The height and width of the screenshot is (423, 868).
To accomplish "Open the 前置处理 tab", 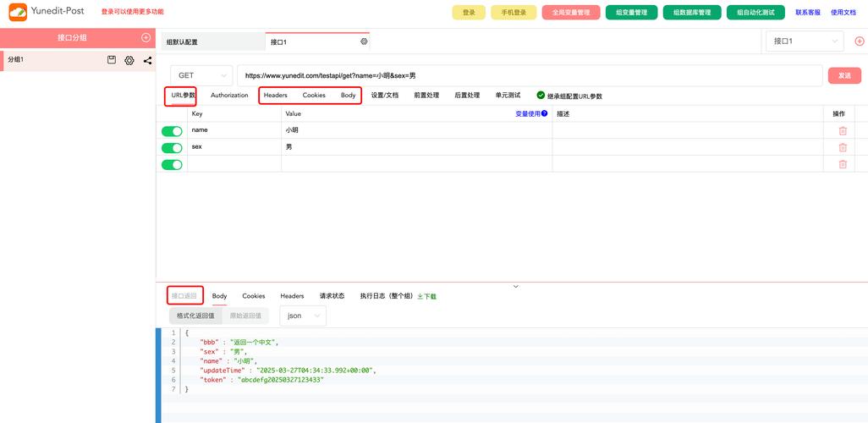I will 426,96.
